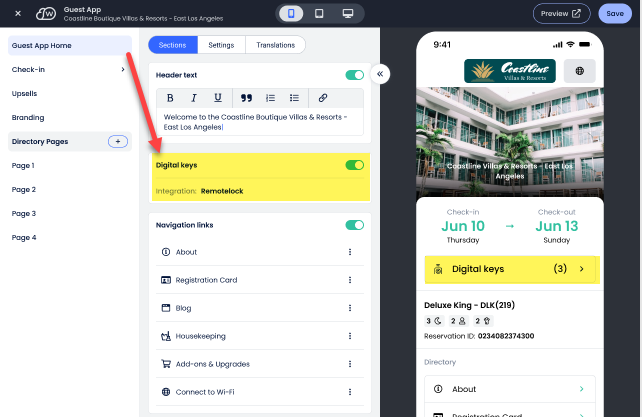Select Guest App Home in sidebar
The width and height of the screenshot is (642, 417).
(x=70, y=45)
